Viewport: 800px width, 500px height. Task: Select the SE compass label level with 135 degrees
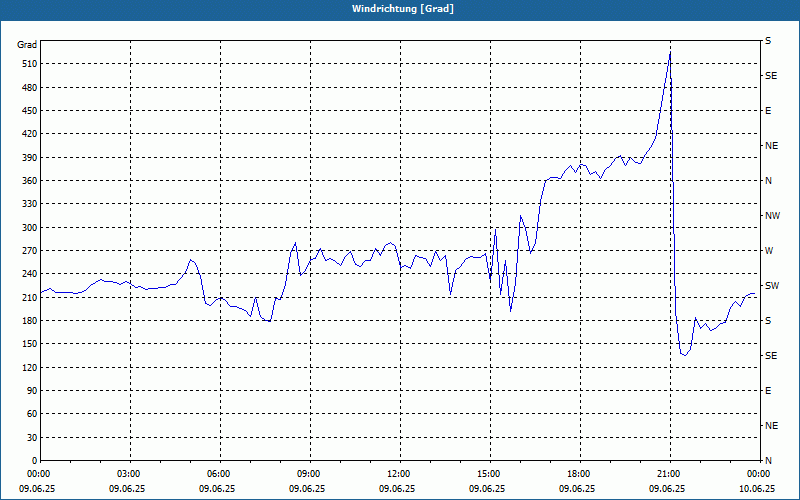coord(771,356)
